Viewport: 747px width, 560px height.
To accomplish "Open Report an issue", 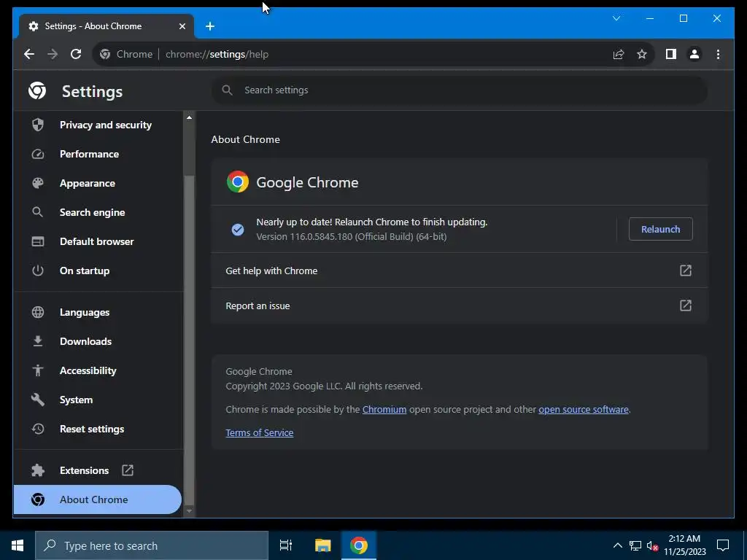I will pos(460,306).
